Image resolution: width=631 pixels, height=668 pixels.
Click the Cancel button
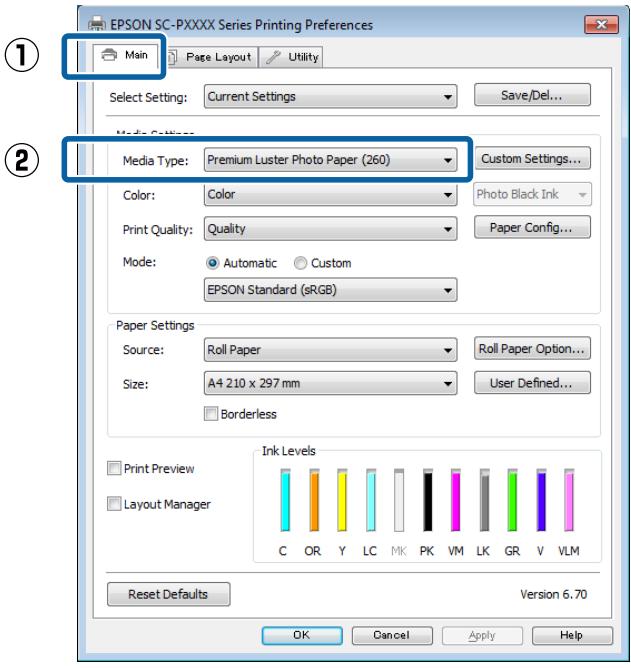(x=392, y=635)
